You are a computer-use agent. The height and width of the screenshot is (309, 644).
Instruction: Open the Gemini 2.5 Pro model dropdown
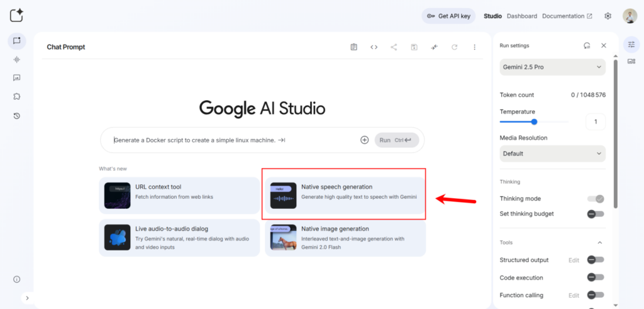click(552, 67)
